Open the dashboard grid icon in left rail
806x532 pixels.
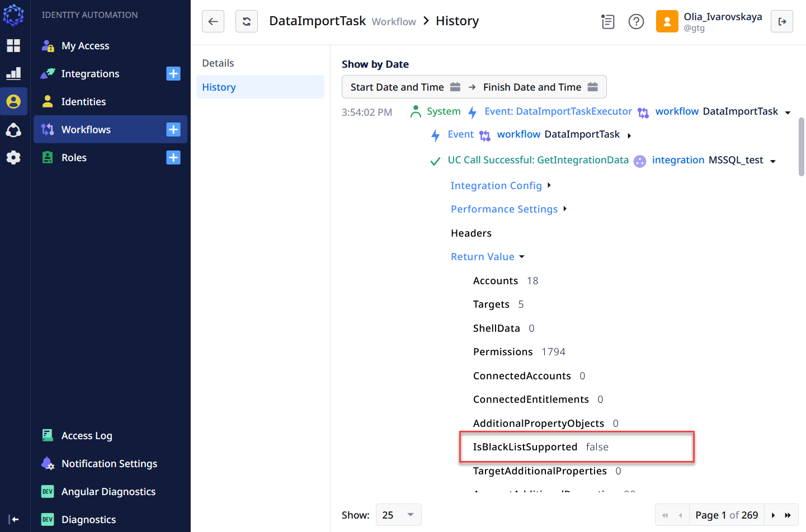point(13,46)
